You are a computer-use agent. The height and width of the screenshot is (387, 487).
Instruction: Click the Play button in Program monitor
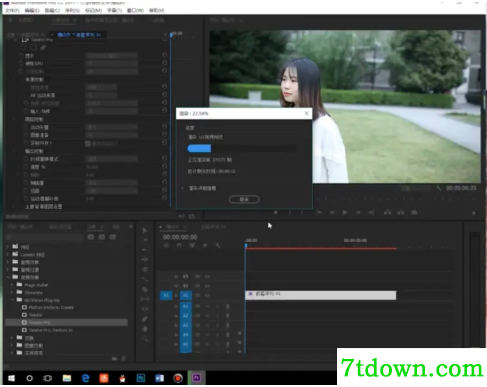[x=345, y=212]
